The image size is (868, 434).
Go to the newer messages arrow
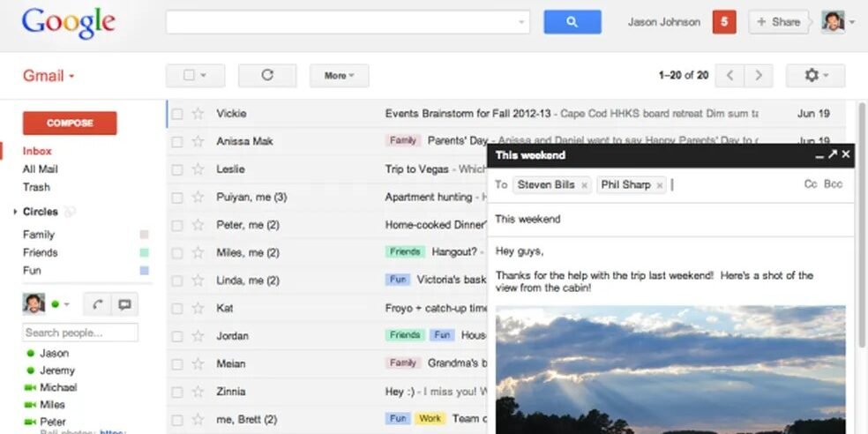(x=730, y=76)
